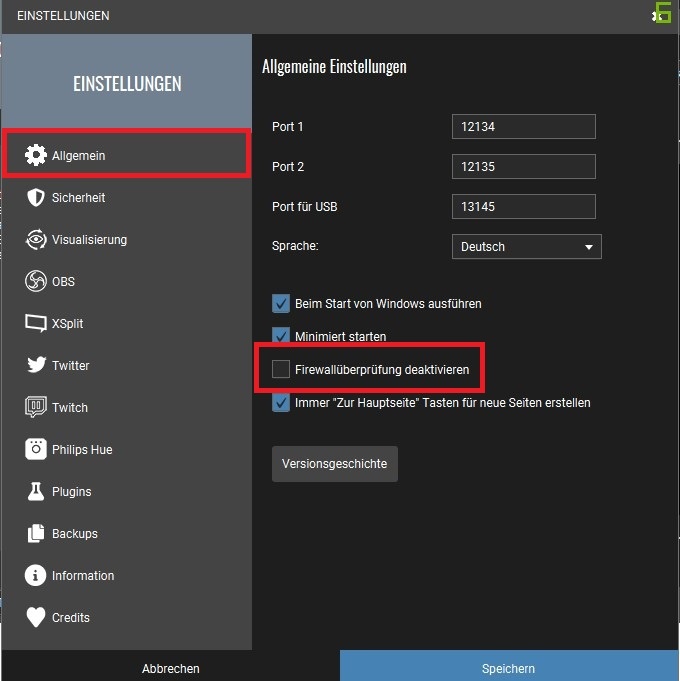Toggle 'Beim Start von Windows ausführen' checkbox
This screenshot has height=681, width=680.
[x=281, y=303]
